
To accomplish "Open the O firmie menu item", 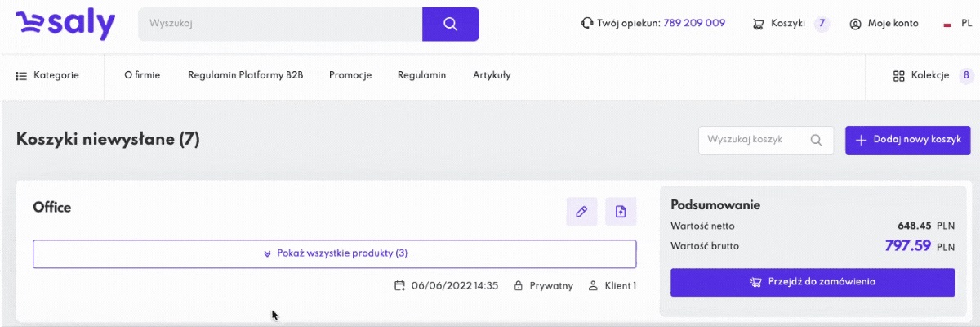I will click(142, 75).
